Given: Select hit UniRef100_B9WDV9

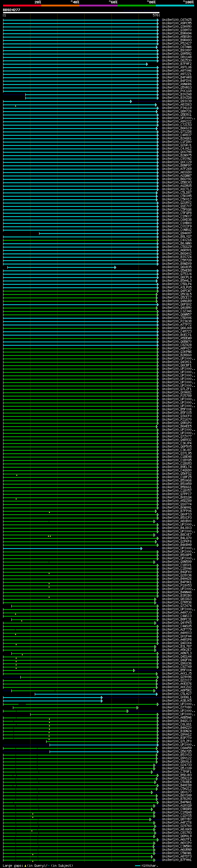Looking at the screenshot, I should (x=177, y=264).
